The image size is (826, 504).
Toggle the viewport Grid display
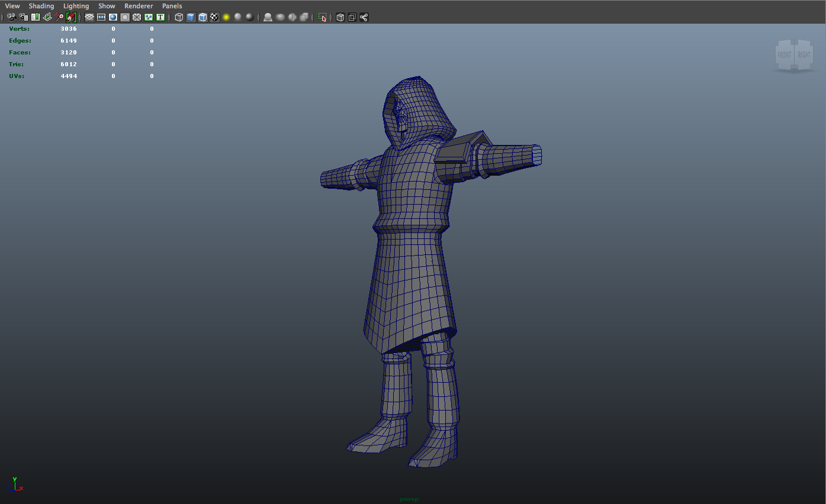tap(89, 17)
